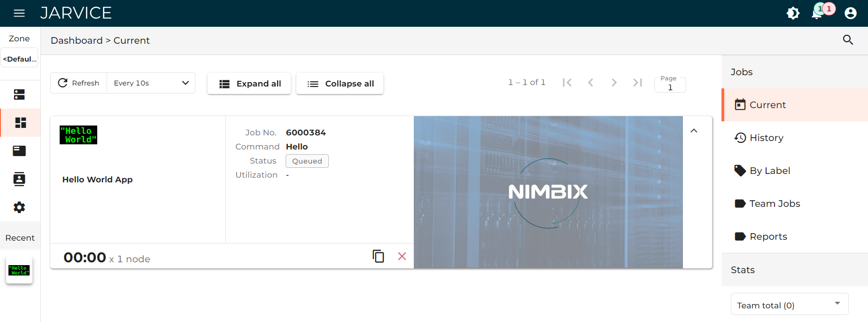Viewport: 868px width, 322px height.
Task: Open the Team total (0) dropdown
Action: pyautogui.click(x=790, y=304)
